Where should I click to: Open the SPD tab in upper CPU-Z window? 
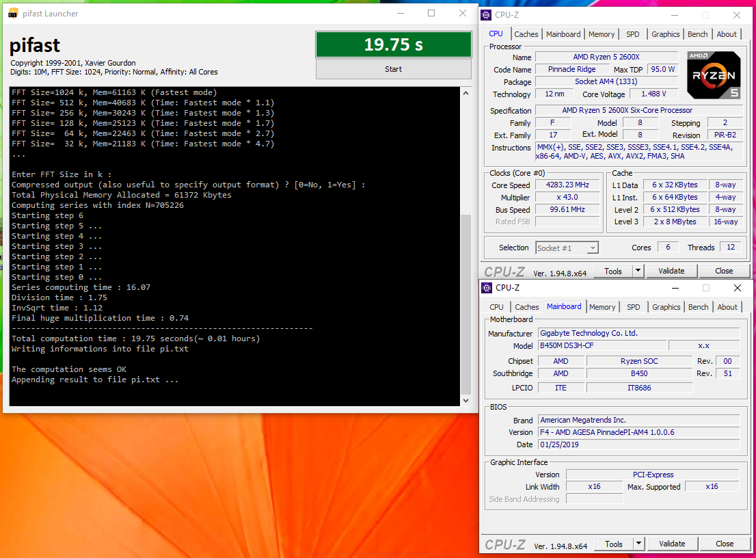pos(632,34)
